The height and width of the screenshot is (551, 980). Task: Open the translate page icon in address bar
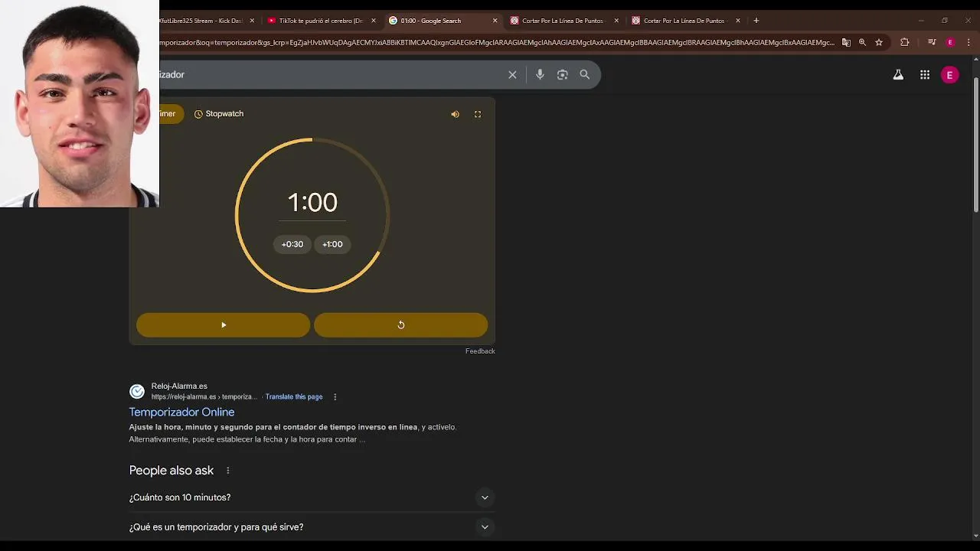click(x=846, y=43)
